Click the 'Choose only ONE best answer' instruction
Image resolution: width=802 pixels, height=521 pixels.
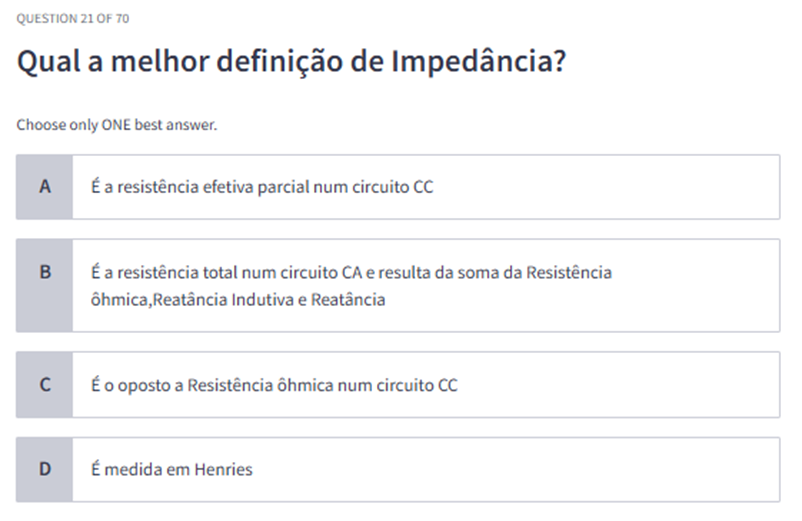tap(117, 126)
